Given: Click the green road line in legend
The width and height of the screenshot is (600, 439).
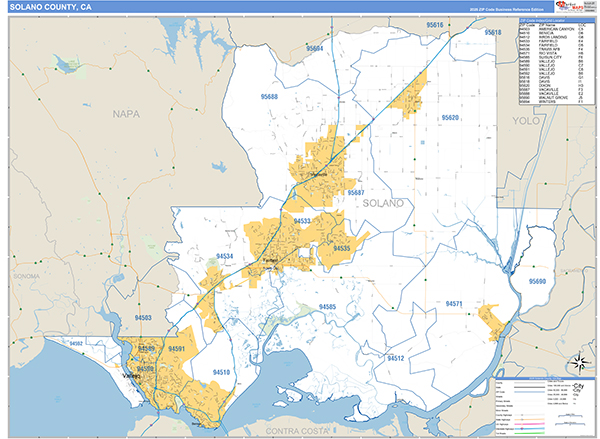Looking at the screenshot, I should pyautogui.click(x=530, y=433).
